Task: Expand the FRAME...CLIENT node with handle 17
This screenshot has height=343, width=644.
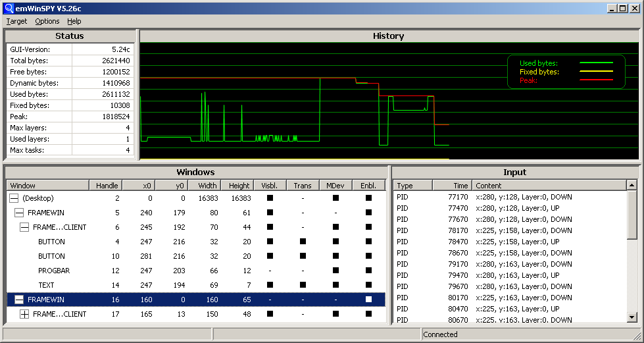Action: [x=24, y=314]
